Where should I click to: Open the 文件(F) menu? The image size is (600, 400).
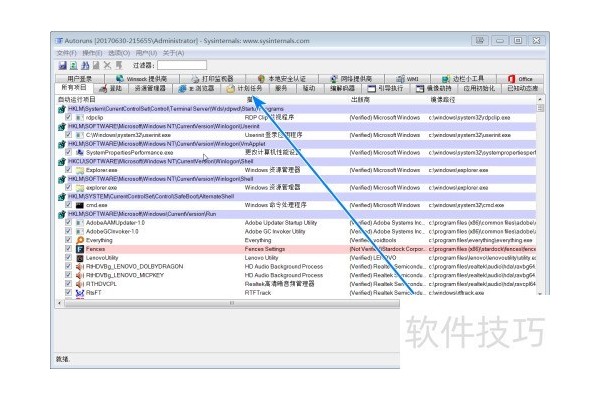67,53
